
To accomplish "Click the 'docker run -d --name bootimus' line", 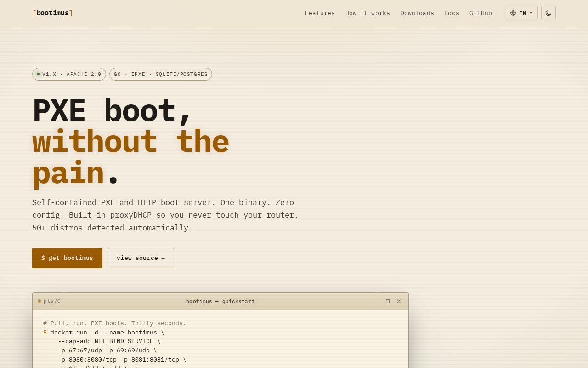I will tap(104, 332).
